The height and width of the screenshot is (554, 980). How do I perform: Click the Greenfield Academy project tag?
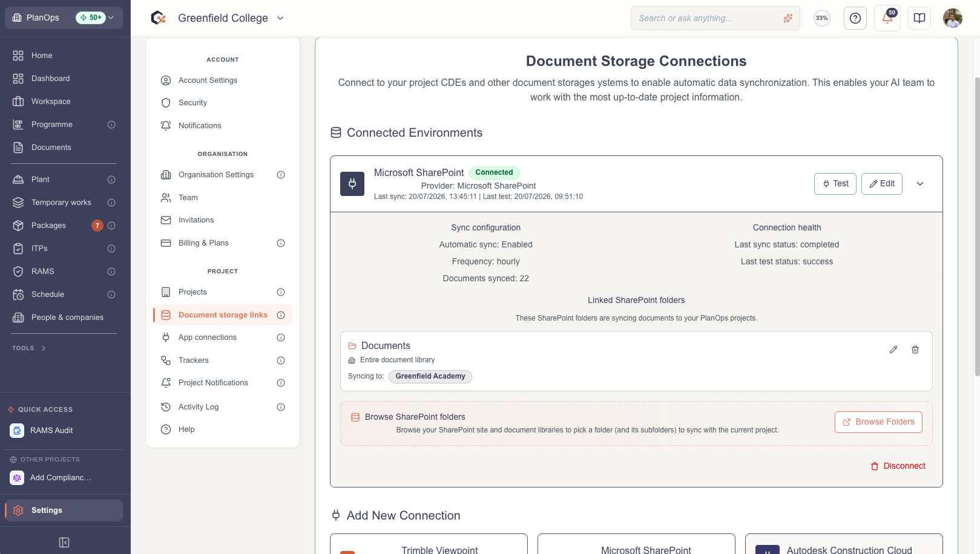430,376
